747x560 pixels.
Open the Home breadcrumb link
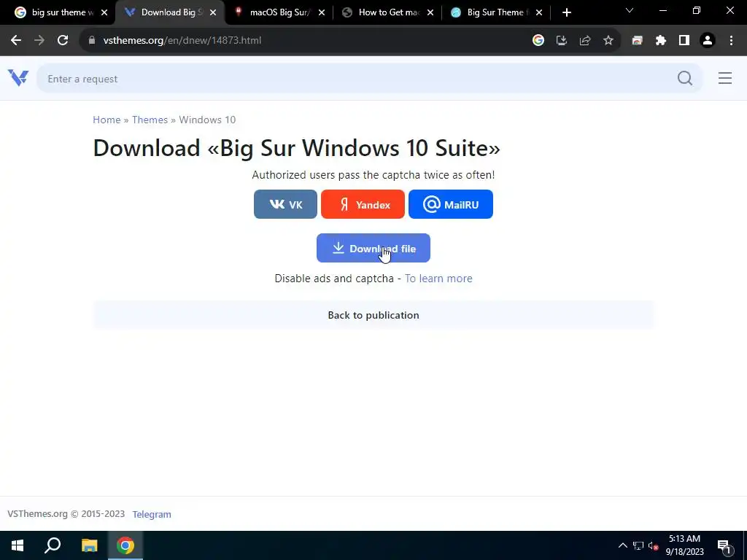(x=107, y=120)
